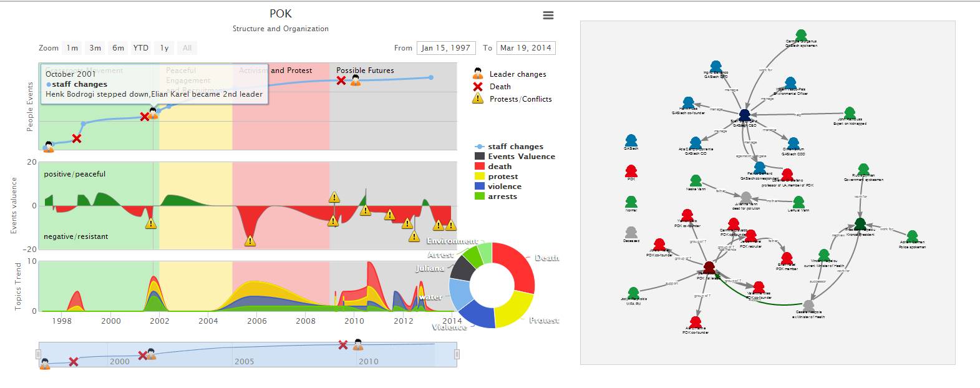980x388 pixels.
Task: Click the GAStech CEO center node
Action: [x=744, y=115]
